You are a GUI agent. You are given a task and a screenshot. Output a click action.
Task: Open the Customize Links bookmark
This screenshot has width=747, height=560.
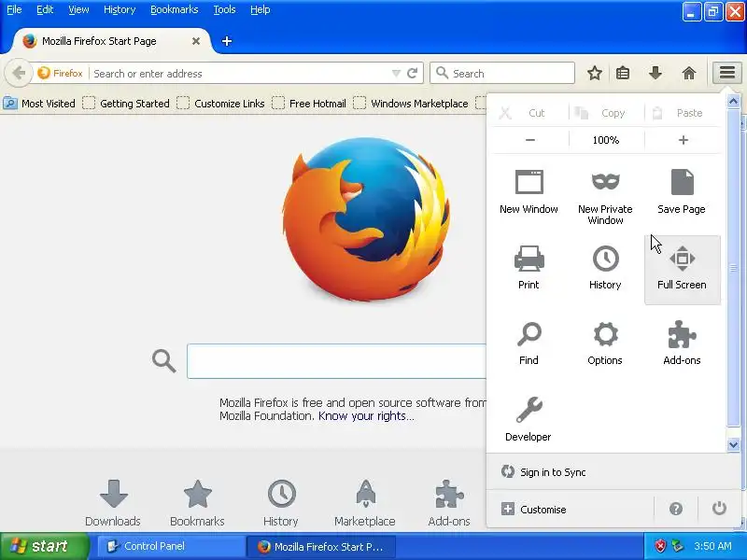point(220,104)
